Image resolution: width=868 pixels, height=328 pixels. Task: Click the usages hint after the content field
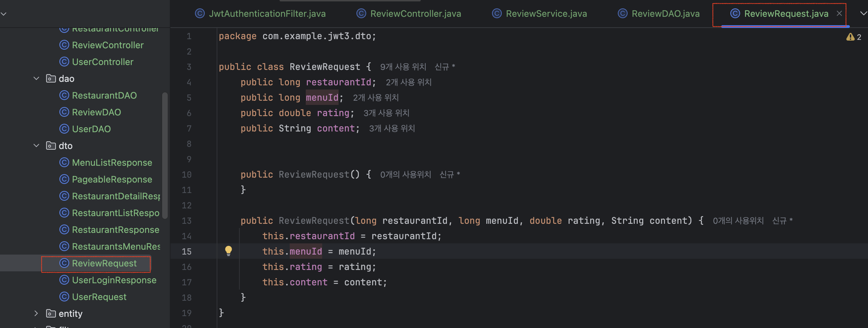coord(392,128)
